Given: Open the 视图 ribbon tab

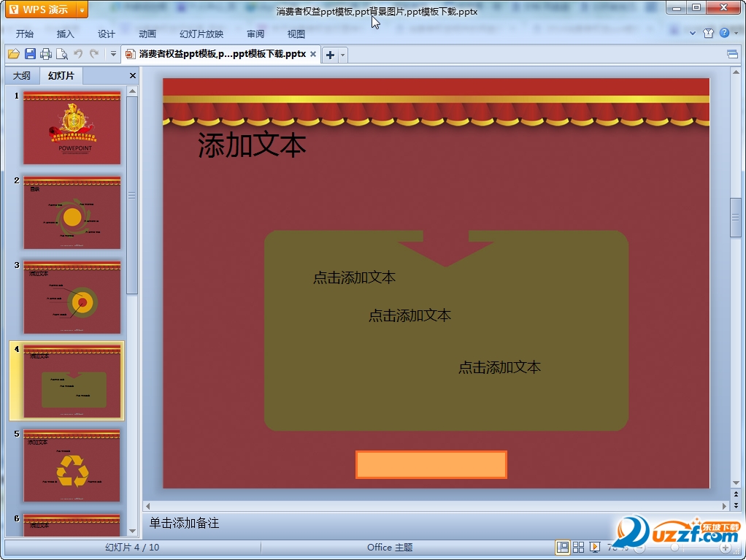Looking at the screenshot, I should (296, 34).
